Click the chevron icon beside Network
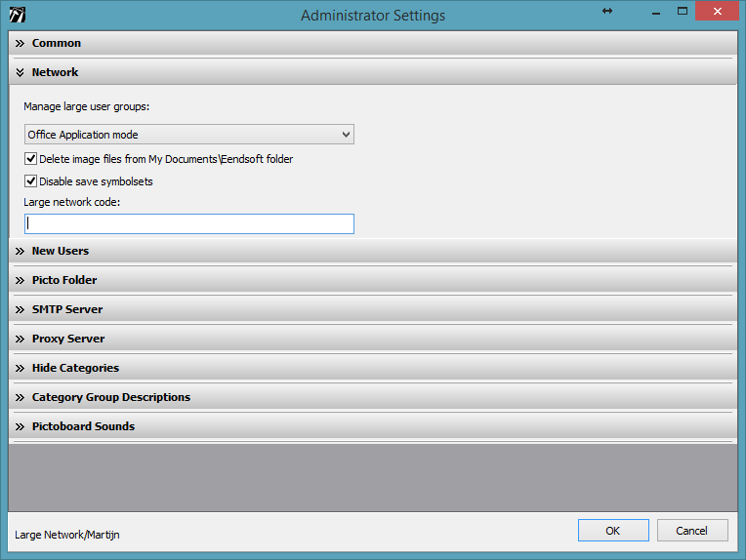Screen dimensions: 746x560 point(20,72)
